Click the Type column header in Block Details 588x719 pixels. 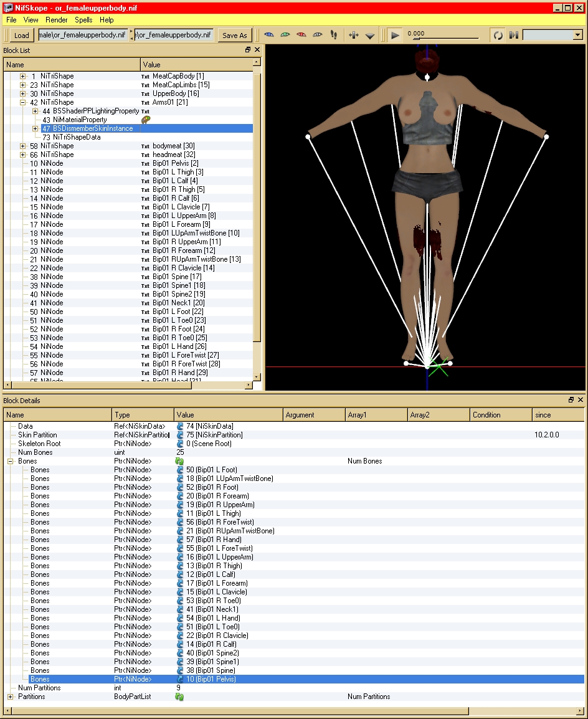143,415
